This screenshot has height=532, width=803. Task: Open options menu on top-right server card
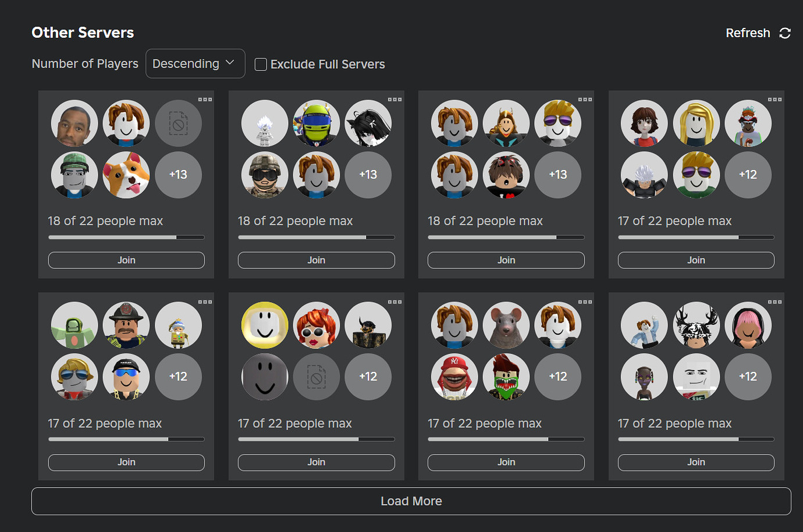pos(774,99)
